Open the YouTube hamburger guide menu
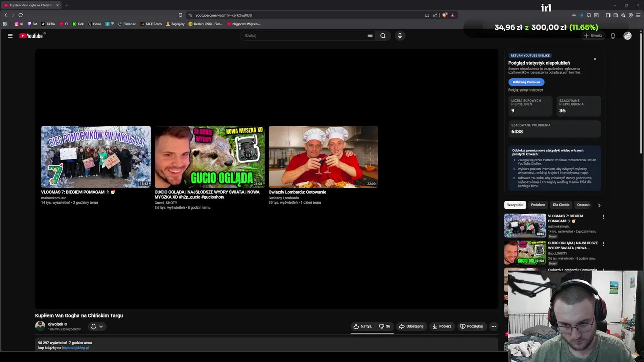This screenshot has width=644, height=362. (x=10, y=36)
